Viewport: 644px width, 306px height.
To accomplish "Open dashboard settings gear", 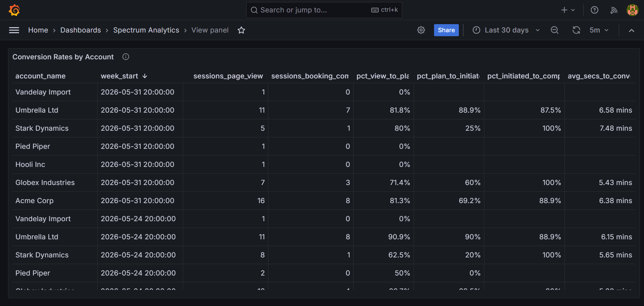I will coord(421,30).
